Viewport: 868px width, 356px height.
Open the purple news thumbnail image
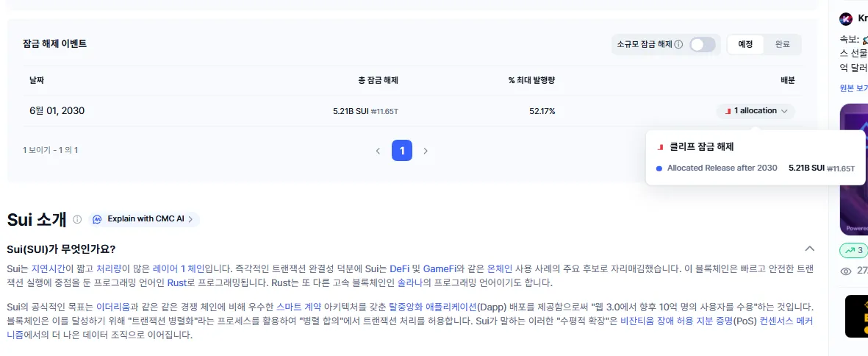(x=853, y=169)
